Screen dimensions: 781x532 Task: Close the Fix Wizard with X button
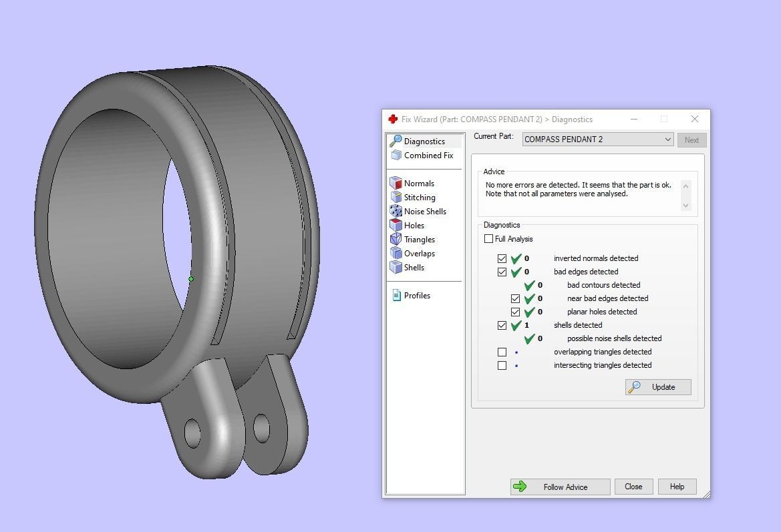[694, 119]
